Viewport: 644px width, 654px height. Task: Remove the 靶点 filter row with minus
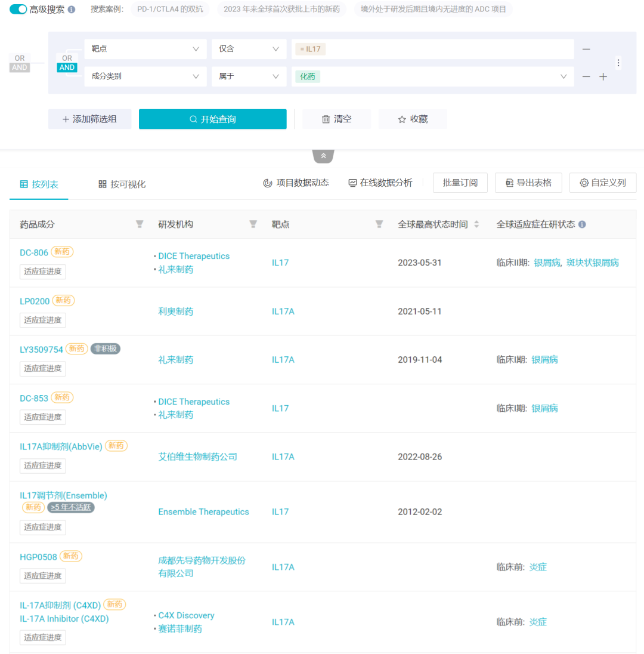click(586, 49)
